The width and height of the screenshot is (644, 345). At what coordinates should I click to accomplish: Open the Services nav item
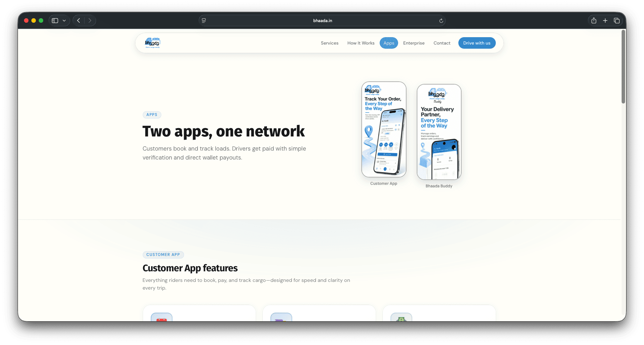point(330,43)
